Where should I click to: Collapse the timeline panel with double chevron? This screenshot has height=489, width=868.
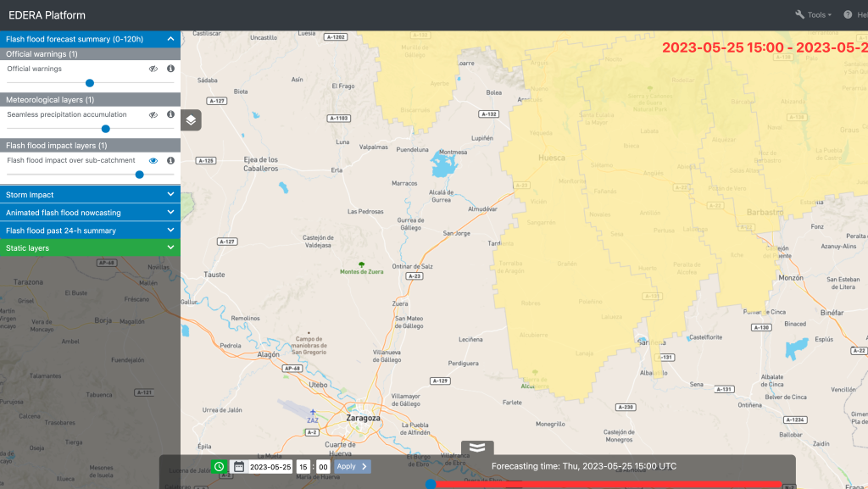pos(477,447)
